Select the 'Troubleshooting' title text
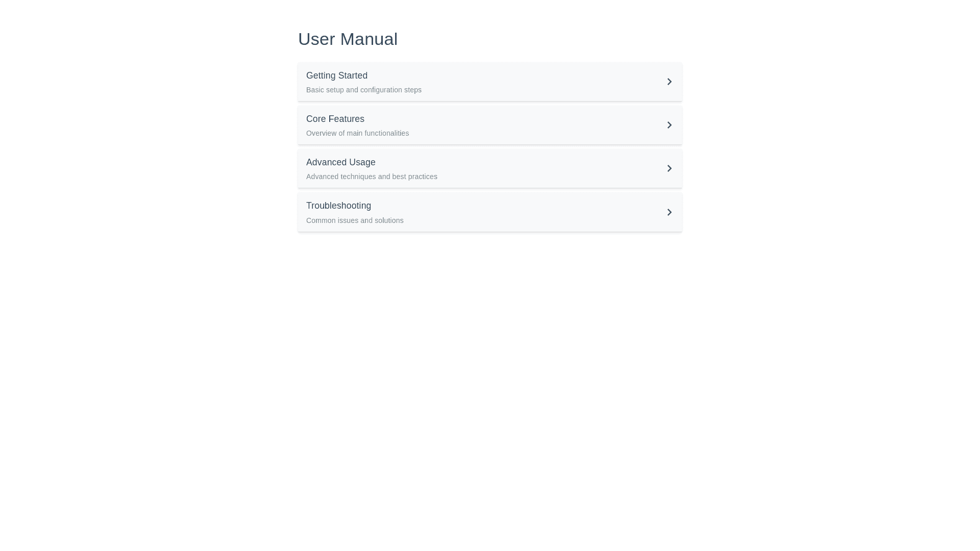Viewport: 980px width, 551px height. (x=338, y=206)
